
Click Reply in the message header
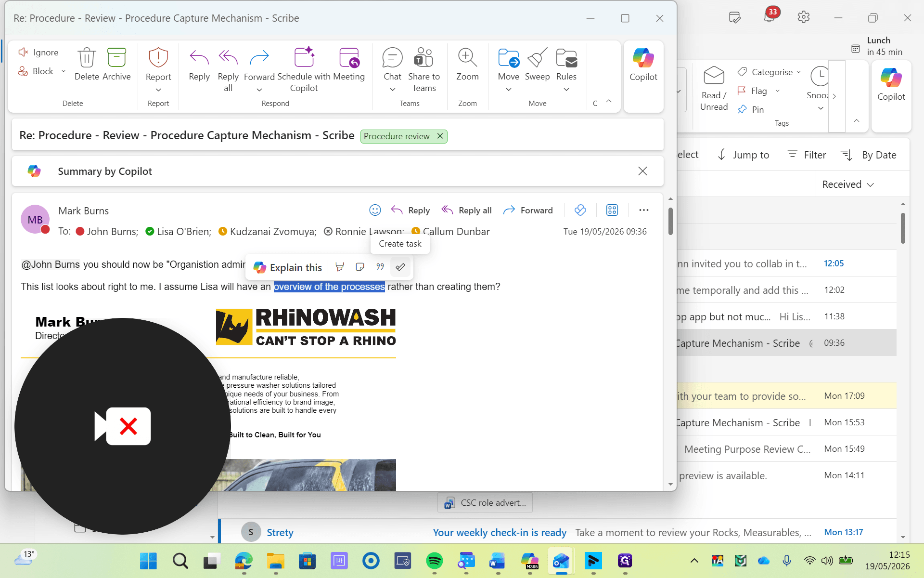point(411,210)
